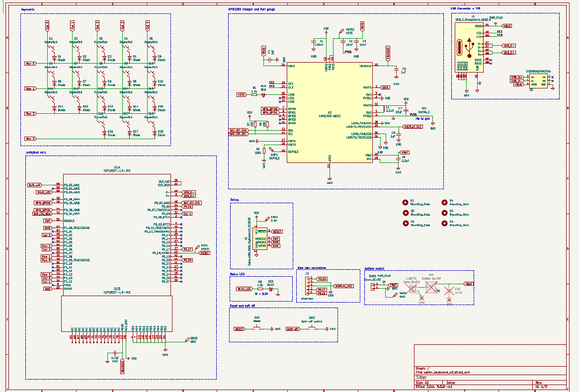Select the Row 0 label in keymatrix
This screenshot has height=392, width=579.
30,64
